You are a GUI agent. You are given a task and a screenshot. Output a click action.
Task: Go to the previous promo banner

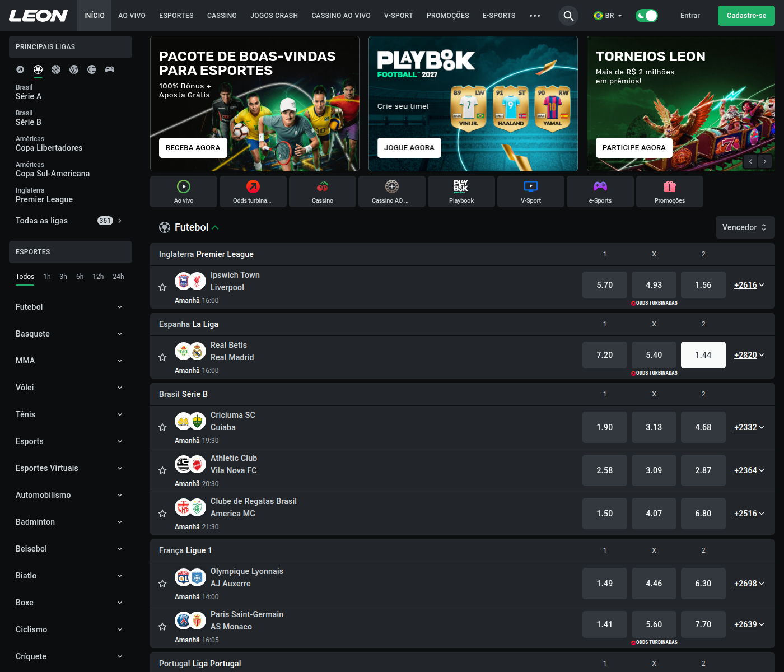(x=750, y=161)
